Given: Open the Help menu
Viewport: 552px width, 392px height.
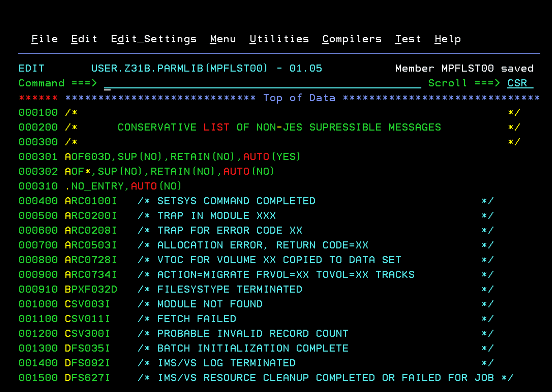Looking at the screenshot, I should 447,39.
